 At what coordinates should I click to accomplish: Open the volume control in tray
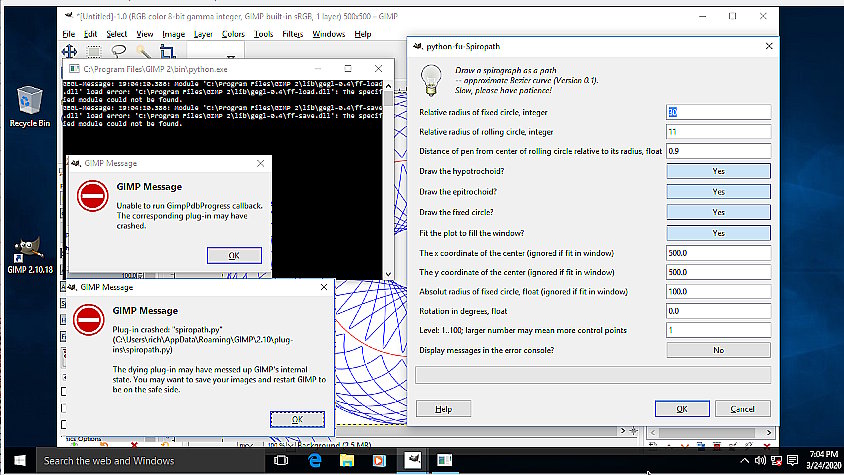tap(760, 460)
